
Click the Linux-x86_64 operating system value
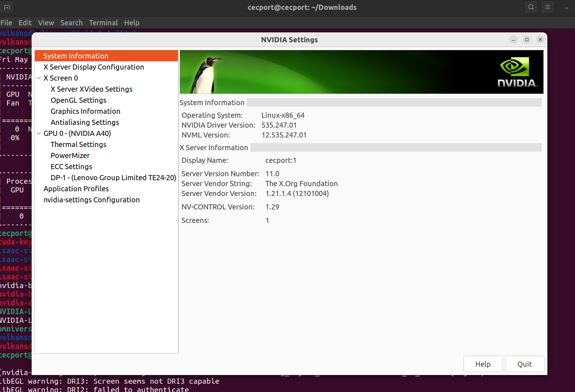click(x=283, y=115)
